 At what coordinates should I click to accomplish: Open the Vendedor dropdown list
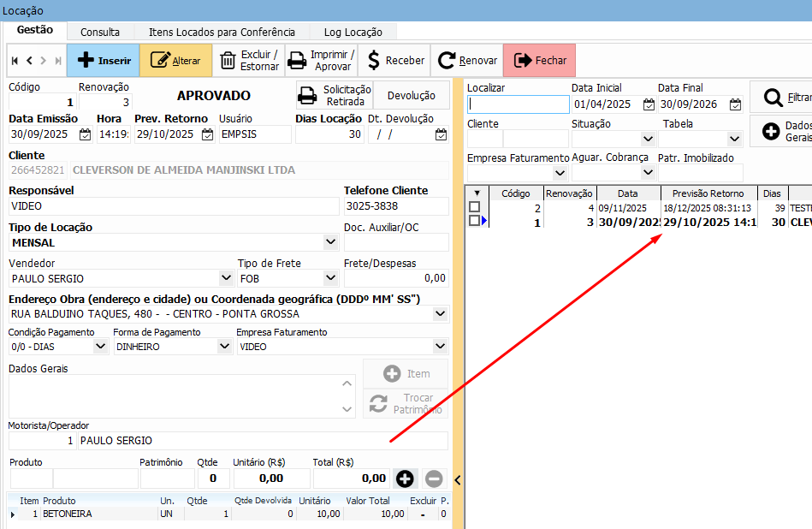click(x=226, y=278)
